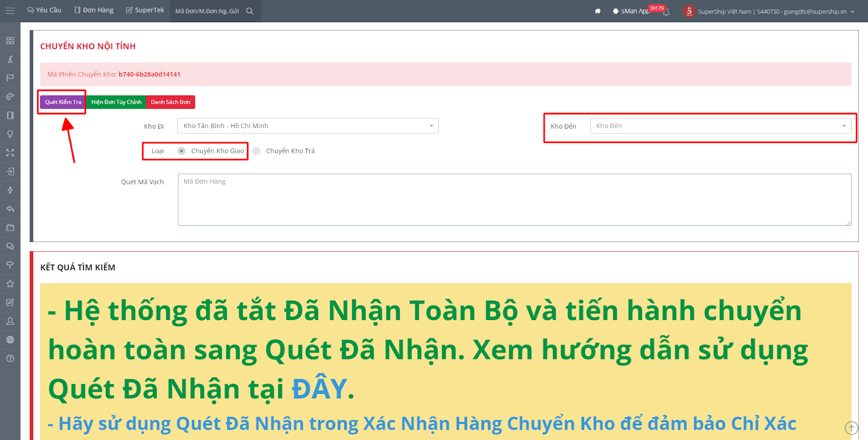
Task: Open the paint palette sidebar icon
Action: pyautogui.click(x=10, y=97)
